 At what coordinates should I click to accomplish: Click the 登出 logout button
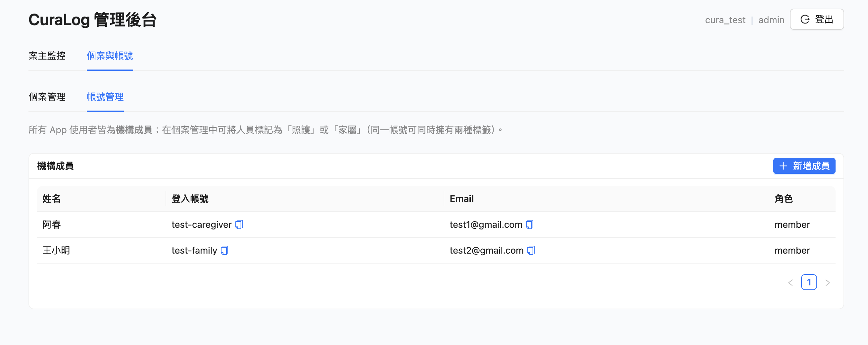coord(817,20)
